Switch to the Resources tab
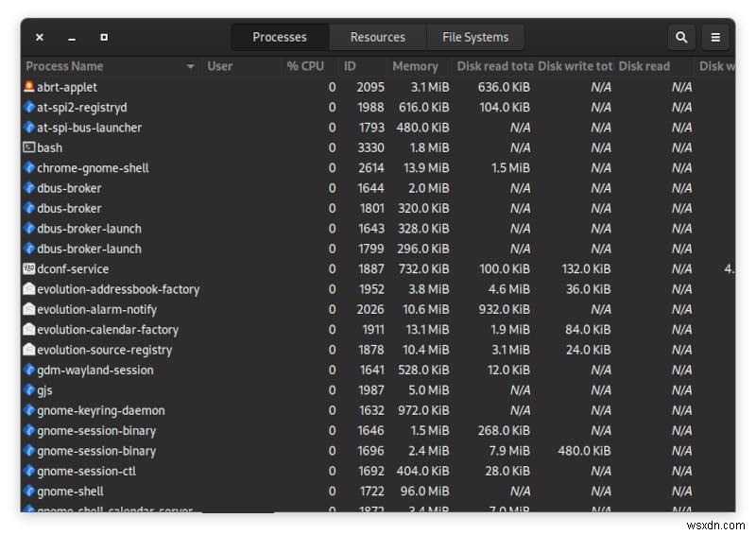Viewport: 756px width, 535px height. (x=377, y=37)
